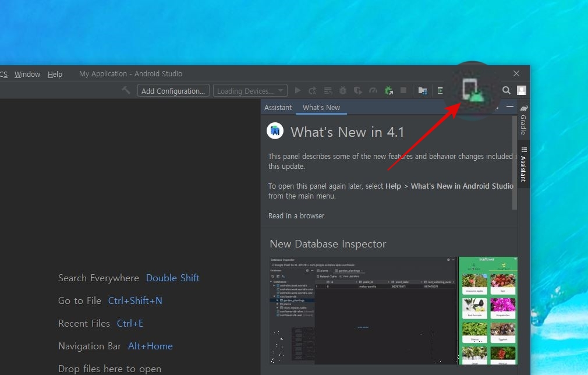This screenshot has height=375, width=588.
Task: Open the Project Structure folder icon
Action: tap(423, 90)
